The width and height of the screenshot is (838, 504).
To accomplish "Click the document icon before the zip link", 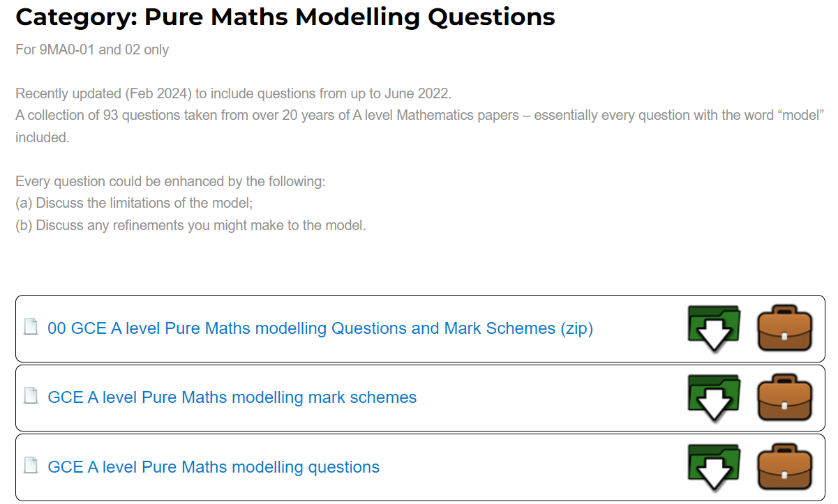I will coord(31,327).
